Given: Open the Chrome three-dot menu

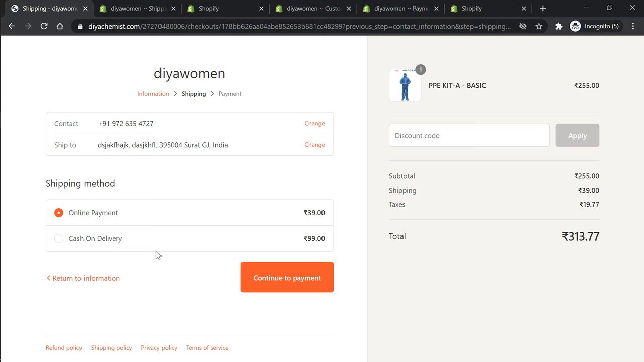Looking at the screenshot, I should (633, 26).
